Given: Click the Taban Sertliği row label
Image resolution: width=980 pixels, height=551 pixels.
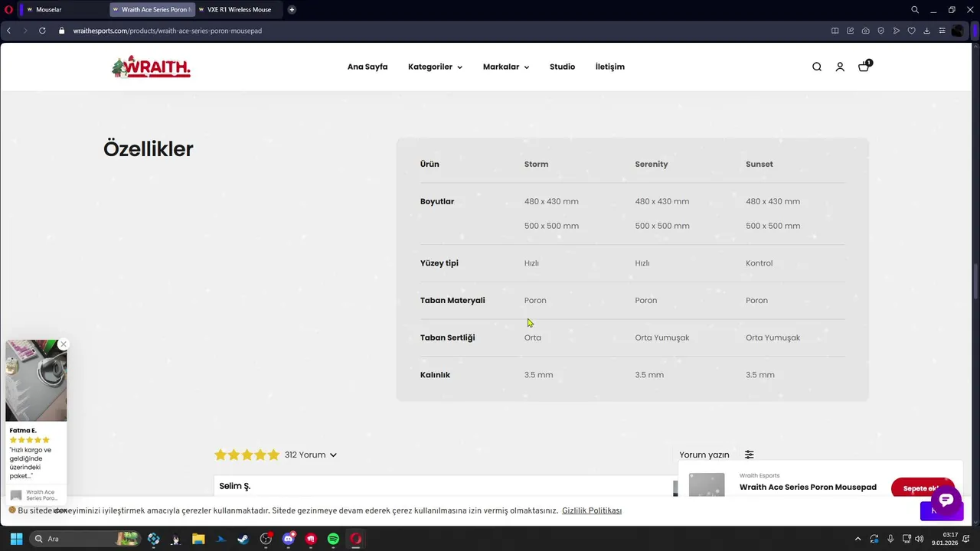Looking at the screenshot, I should pyautogui.click(x=448, y=337).
